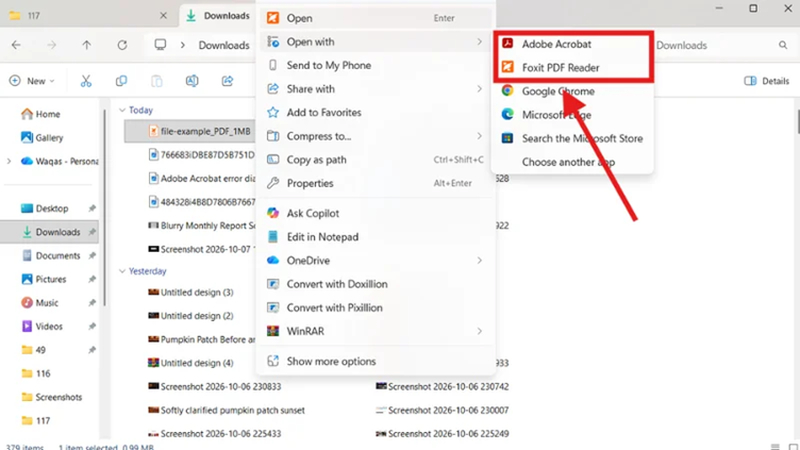800x450 pixels.
Task: Select Choose another app
Action: [x=572, y=162]
